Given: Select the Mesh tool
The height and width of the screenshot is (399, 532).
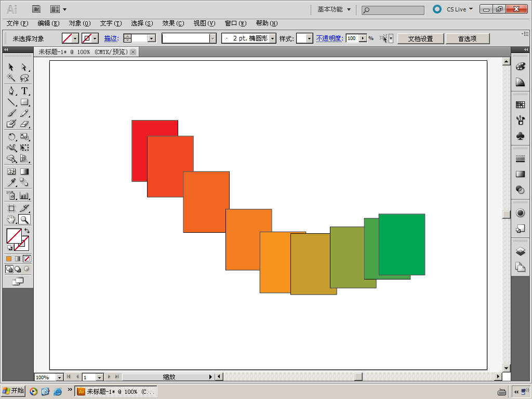Looking at the screenshot, I should pyautogui.click(x=11, y=171).
